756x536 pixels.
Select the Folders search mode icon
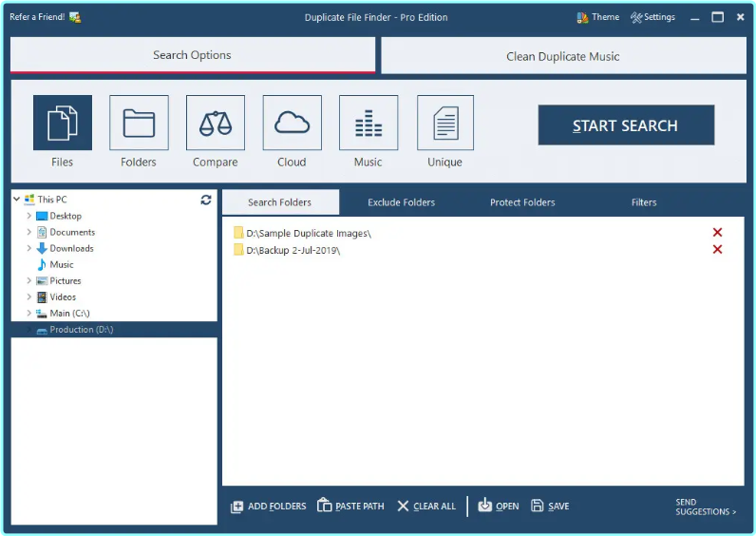139,123
